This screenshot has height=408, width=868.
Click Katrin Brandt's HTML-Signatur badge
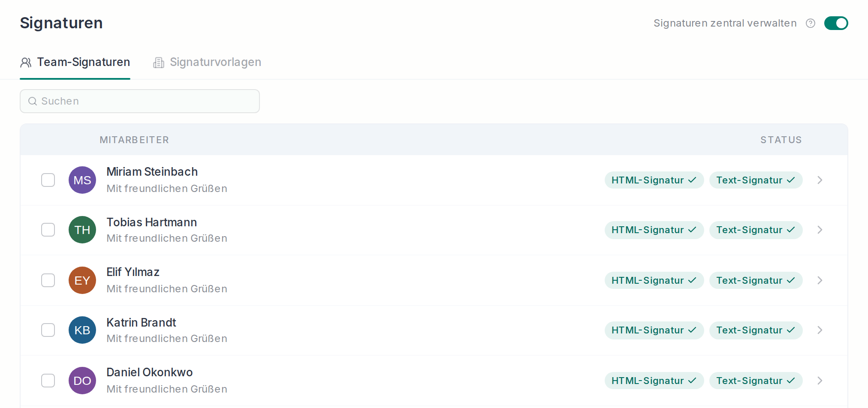tap(654, 330)
